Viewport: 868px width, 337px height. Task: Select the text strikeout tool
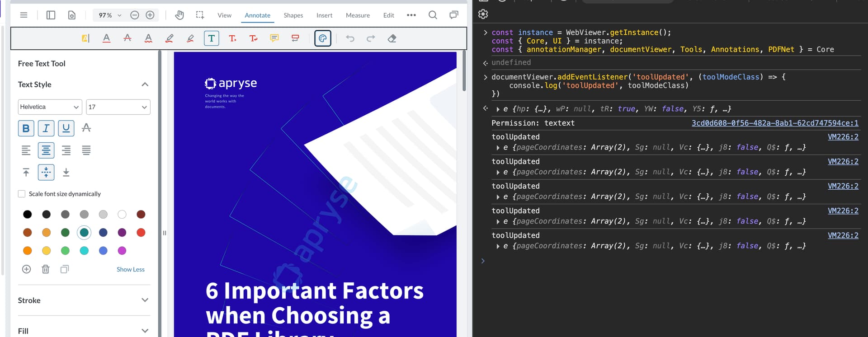(127, 38)
